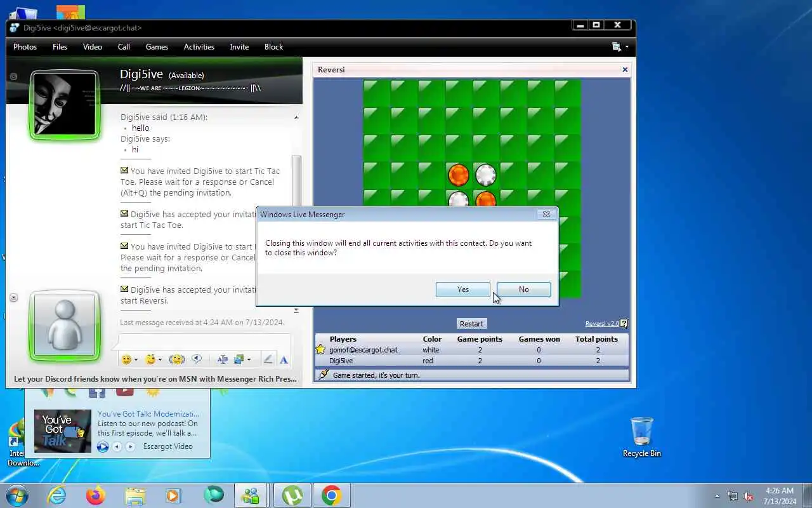Expand the winks dropdown arrow
Viewport: 812px width, 508px height.
[160, 360]
